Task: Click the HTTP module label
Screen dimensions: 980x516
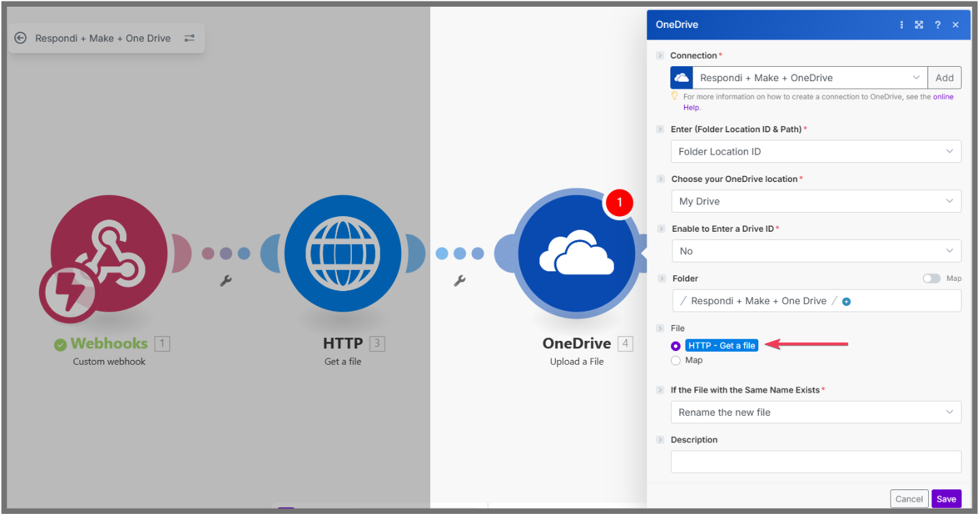Action: [342, 344]
